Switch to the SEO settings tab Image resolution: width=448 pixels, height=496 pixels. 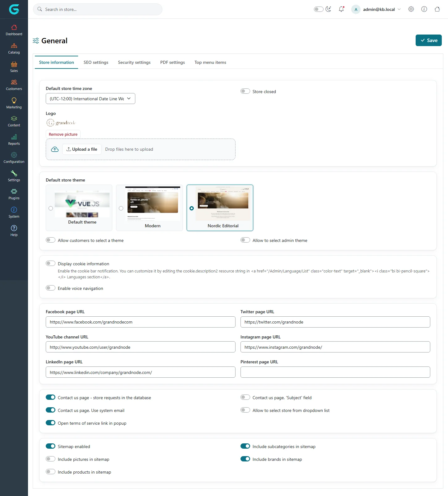(x=96, y=62)
